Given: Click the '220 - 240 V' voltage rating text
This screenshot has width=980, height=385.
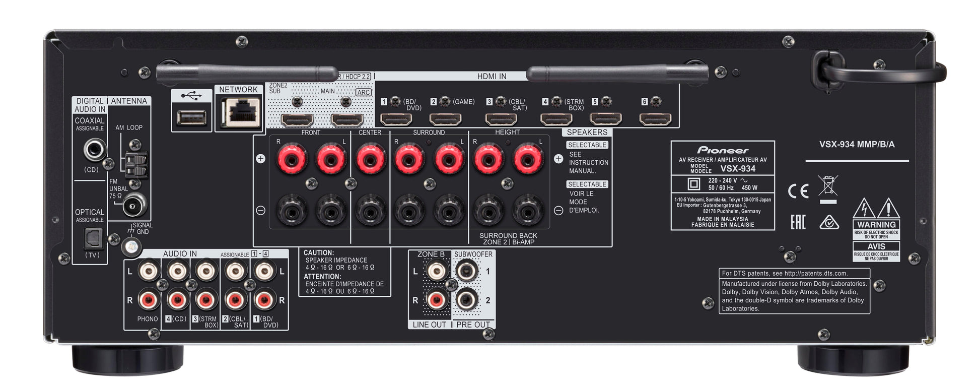Looking at the screenshot, I should [x=722, y=180].
